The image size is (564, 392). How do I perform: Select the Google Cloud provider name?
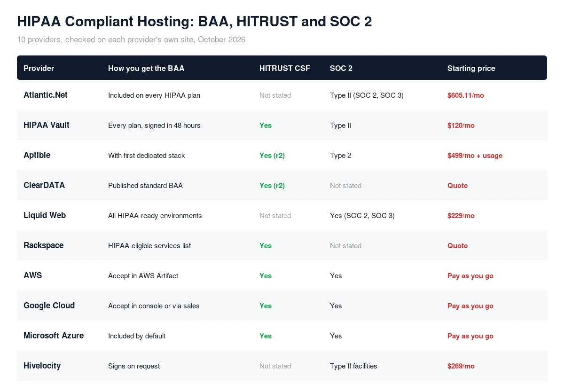49,306
